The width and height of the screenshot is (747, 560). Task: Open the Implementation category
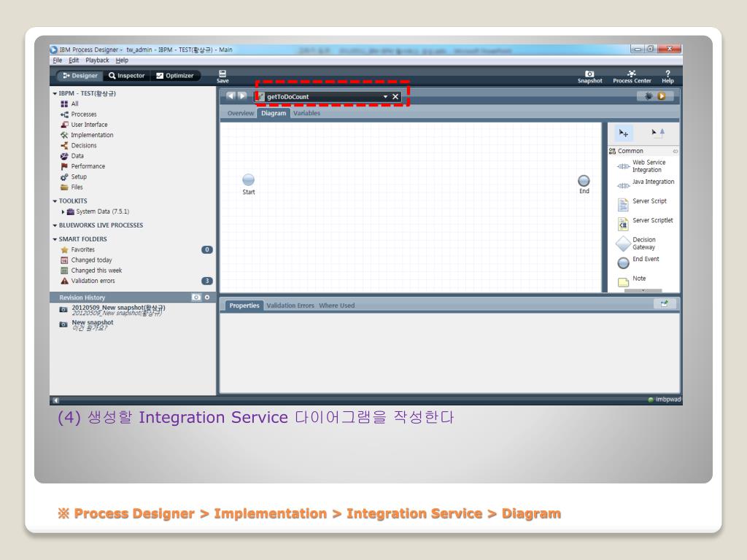pyautogui.click(x=88, y=135)
